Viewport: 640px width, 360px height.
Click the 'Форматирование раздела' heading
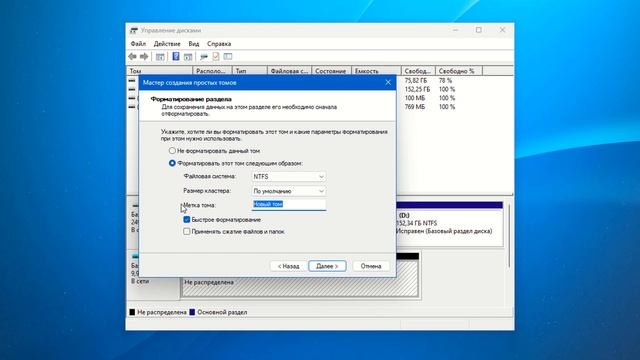pos(191,99)
